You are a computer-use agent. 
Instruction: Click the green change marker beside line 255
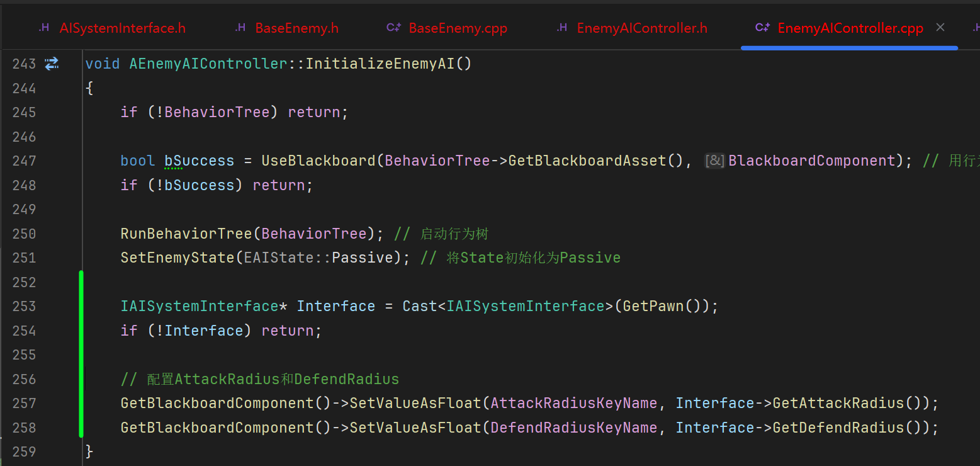click(81, 355)
